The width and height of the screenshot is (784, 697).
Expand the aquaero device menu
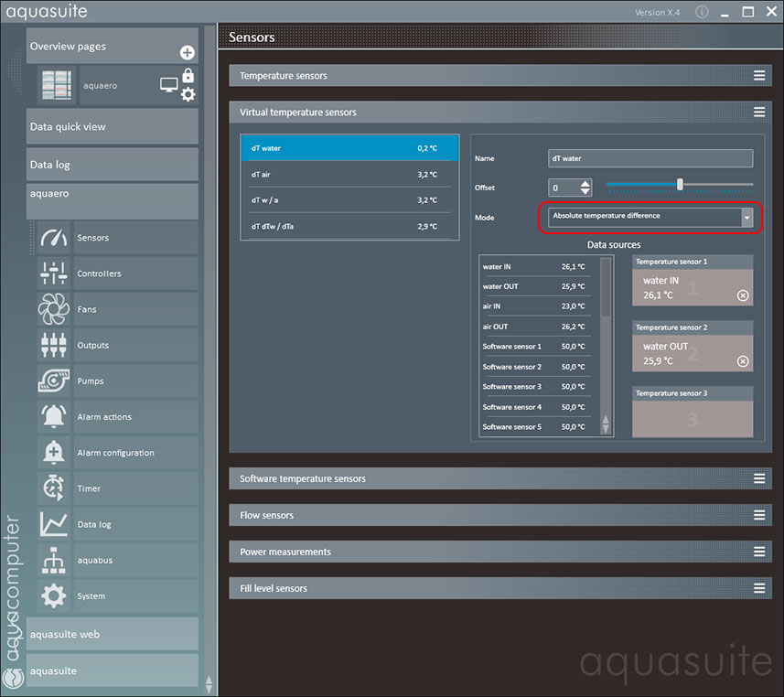click(x=112, y=200)
